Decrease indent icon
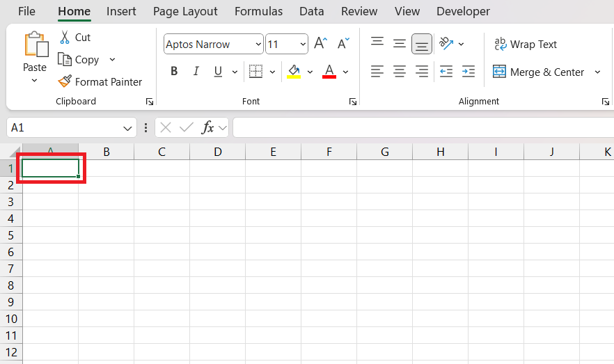614x364 pixels. point(446,71)
